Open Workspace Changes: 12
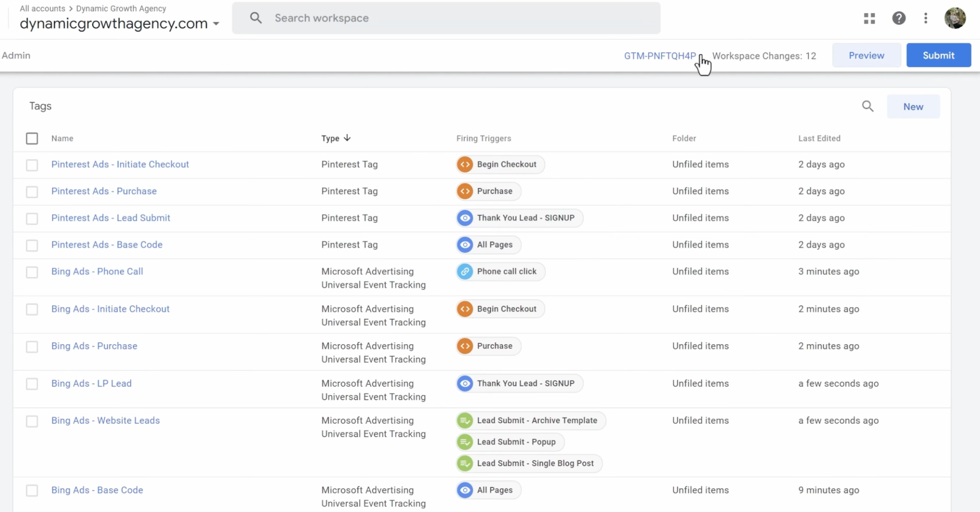Screen dimensions: 980x512 (764, 56)
